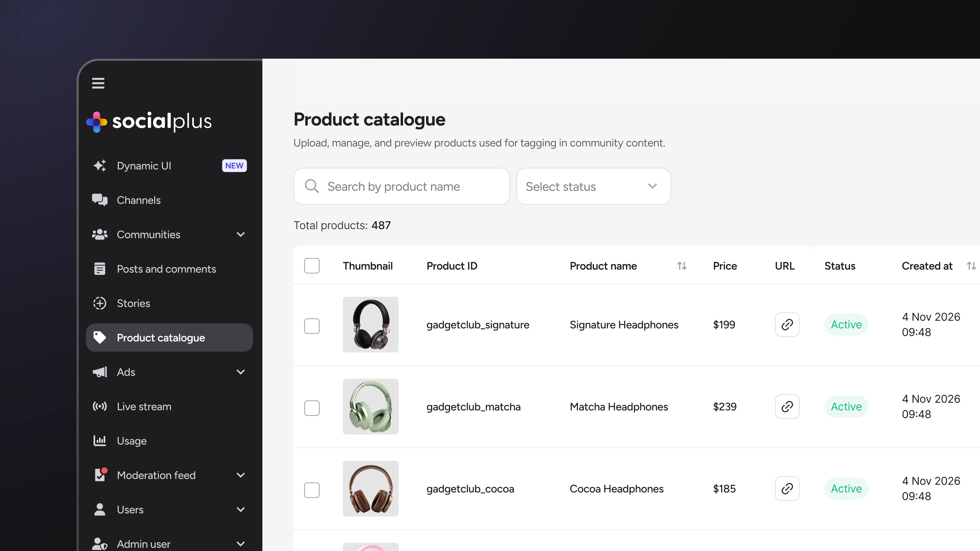Click link icon in Cocoa Headphones row
The image size is (980, 551).
787,489
